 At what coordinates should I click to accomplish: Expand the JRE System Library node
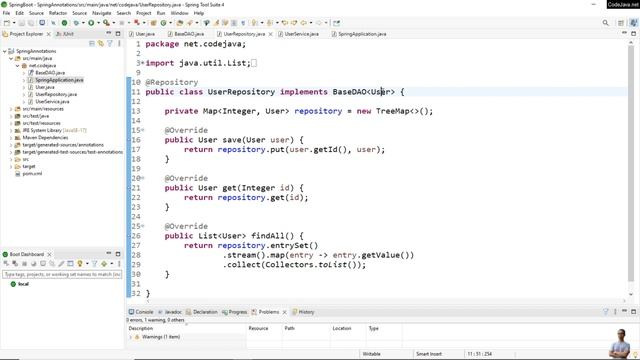tap(11, 130)
